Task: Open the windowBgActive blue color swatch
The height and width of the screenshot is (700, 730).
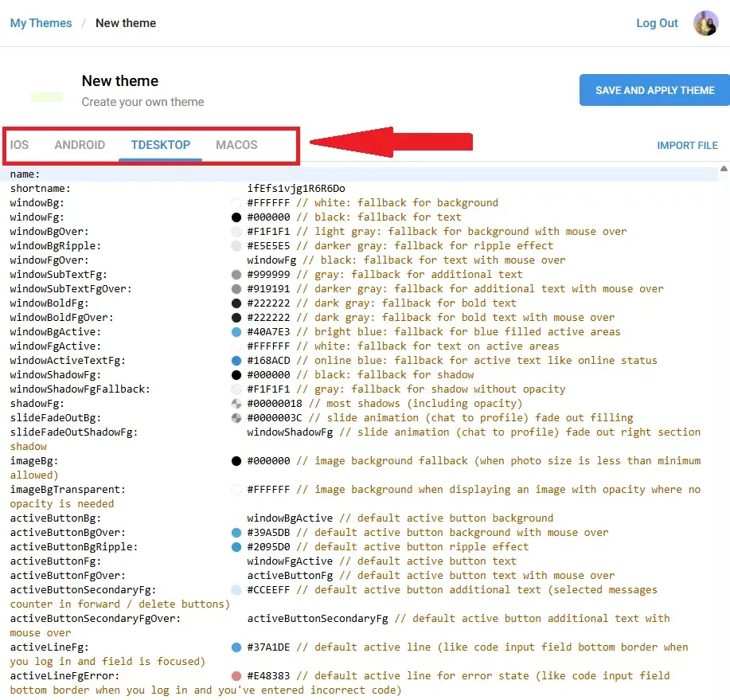Action: tap(236, 332)
